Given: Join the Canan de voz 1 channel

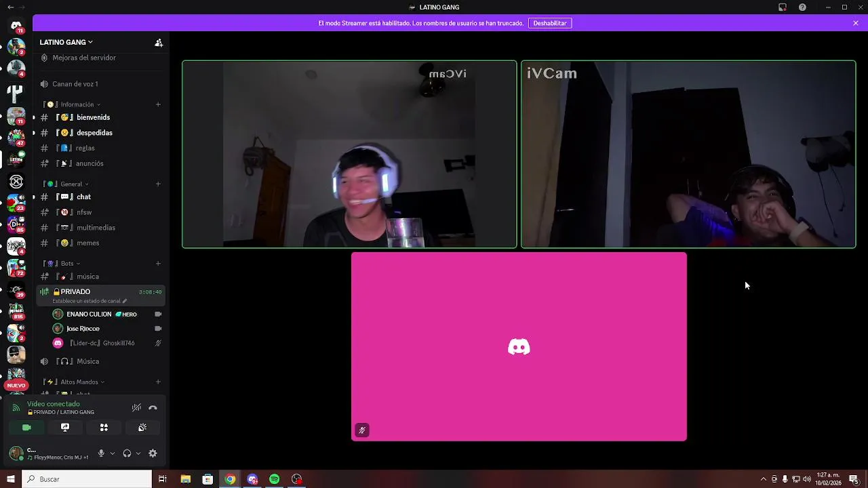Looking at the screenshot, I should coord(100,84).
